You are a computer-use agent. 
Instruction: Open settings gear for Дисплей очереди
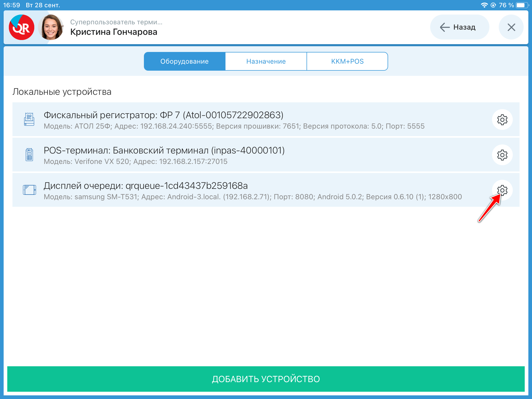point(502,190)
